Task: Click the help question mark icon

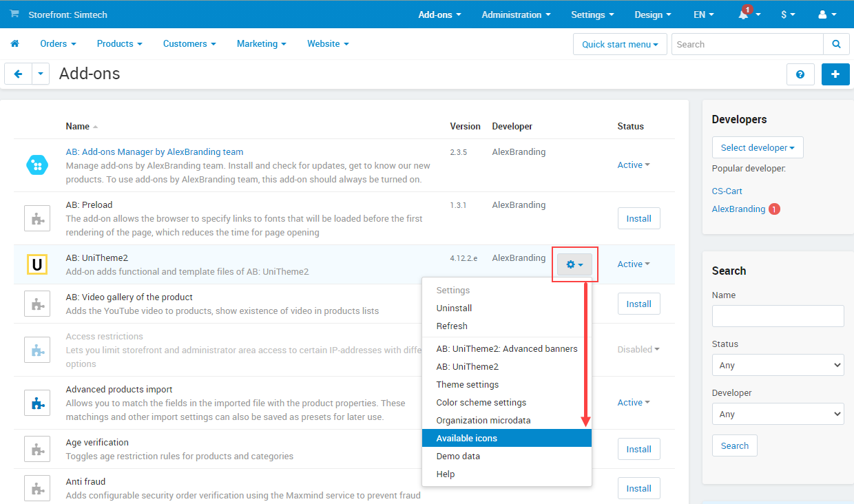Action: (800, 74)
